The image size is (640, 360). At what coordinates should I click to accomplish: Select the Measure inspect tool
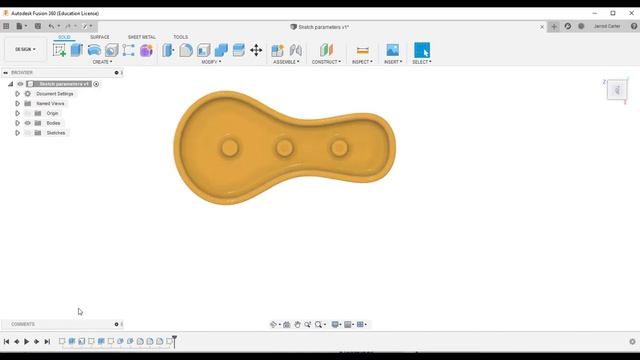(362, 50)
